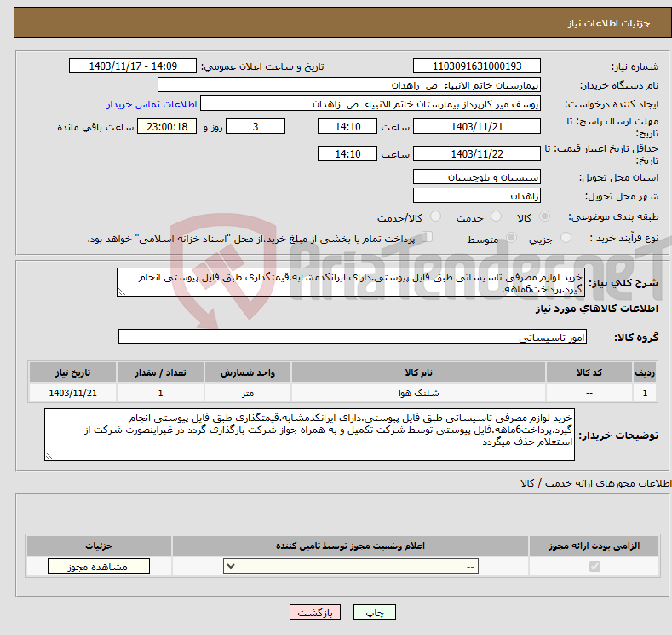Click the delivery province field سیستان و بلوچستان

pos(477,176)
